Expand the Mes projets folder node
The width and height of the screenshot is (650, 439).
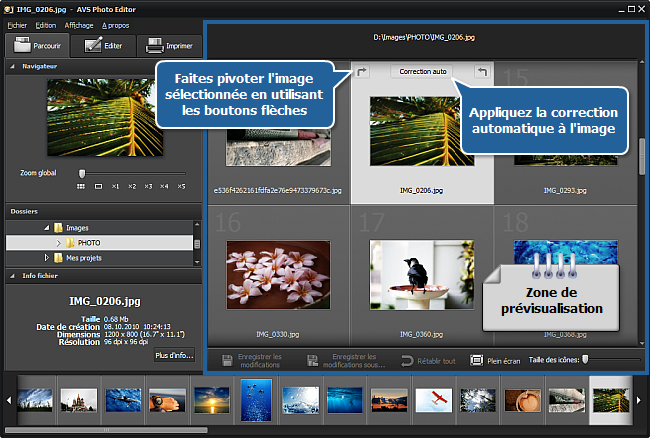click(x=46, y=258)
